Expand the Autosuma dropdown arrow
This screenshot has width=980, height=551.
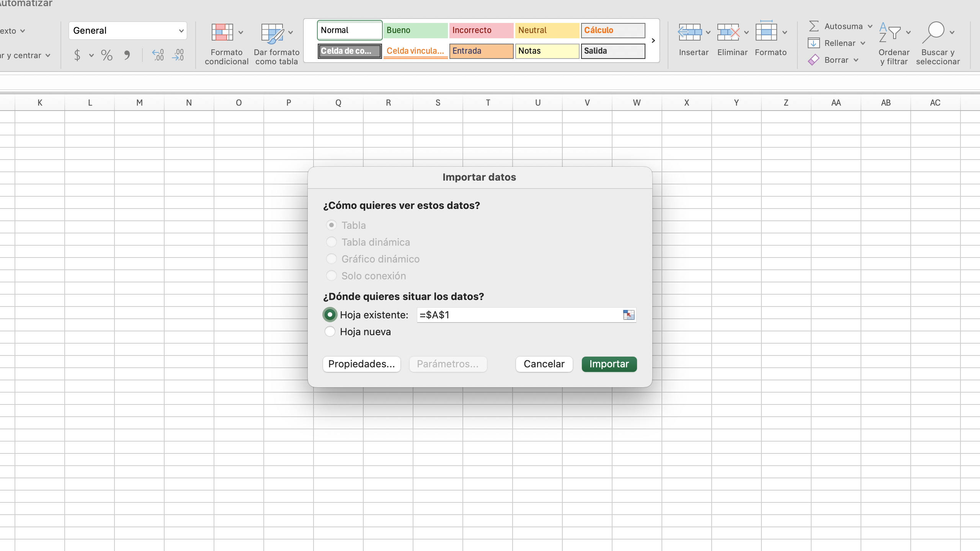coord(870,26)
